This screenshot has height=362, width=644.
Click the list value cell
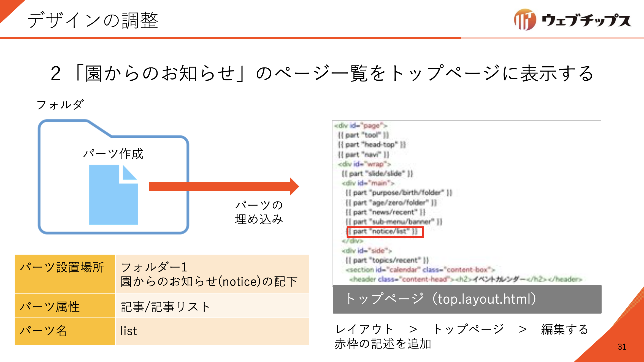coord(212,331)
